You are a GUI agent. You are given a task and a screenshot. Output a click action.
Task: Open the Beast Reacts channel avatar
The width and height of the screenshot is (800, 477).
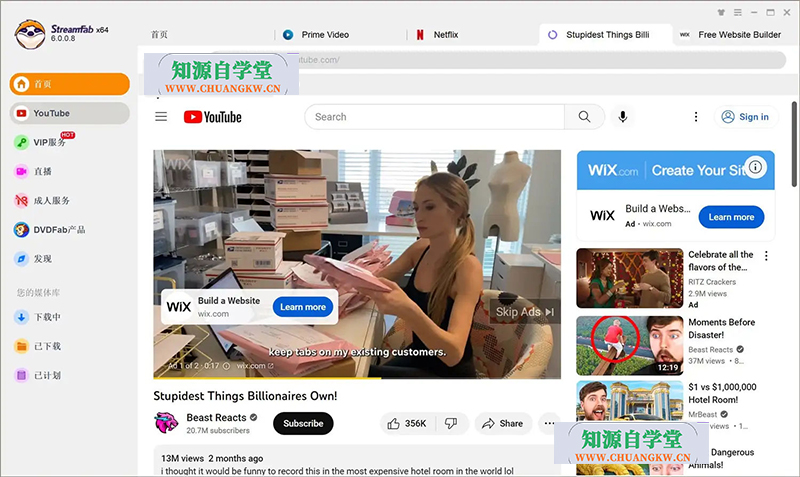click(166, 423)
